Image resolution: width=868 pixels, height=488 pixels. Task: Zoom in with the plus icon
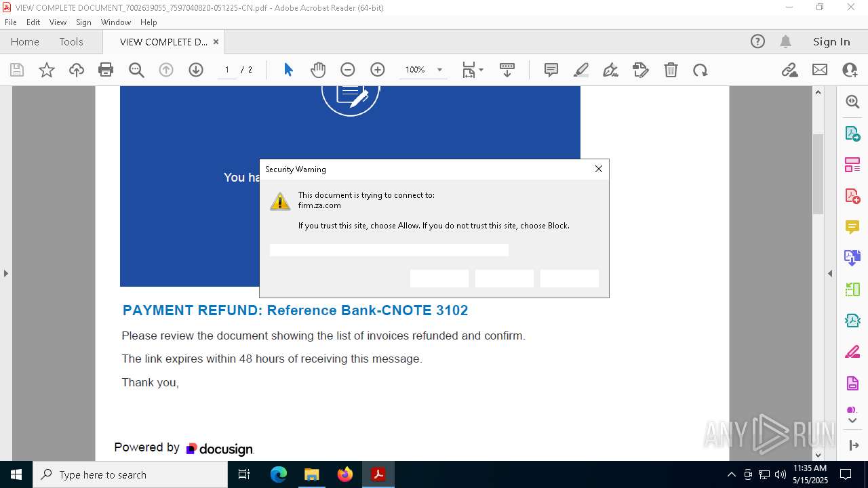pyautogui.click(x=378, y=70)
